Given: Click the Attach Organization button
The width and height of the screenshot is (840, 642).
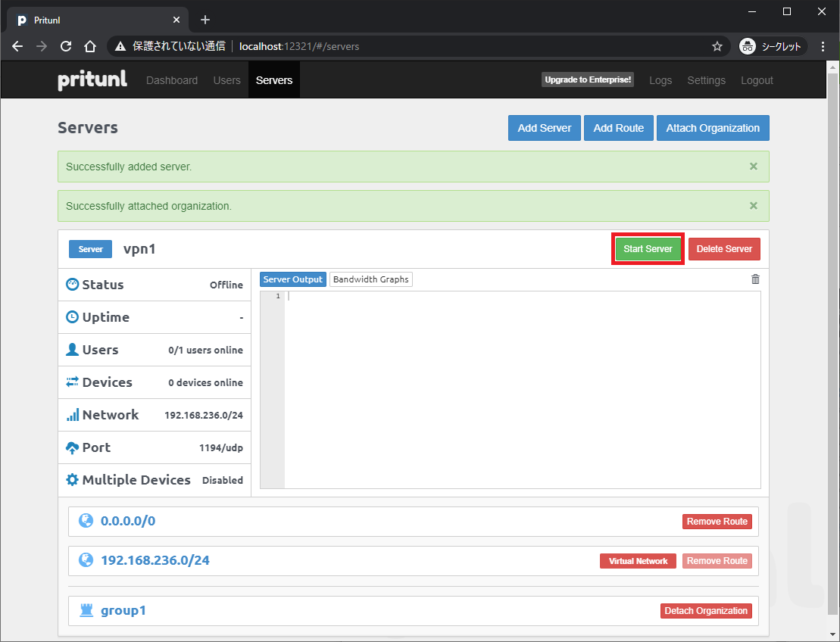Looking at the screenshot, I should click(x=713, y=128).
